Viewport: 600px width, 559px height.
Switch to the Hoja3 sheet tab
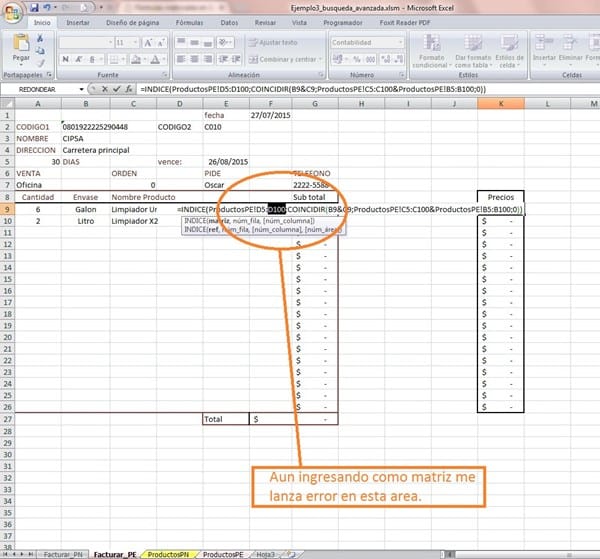click(x=263, y=553)
